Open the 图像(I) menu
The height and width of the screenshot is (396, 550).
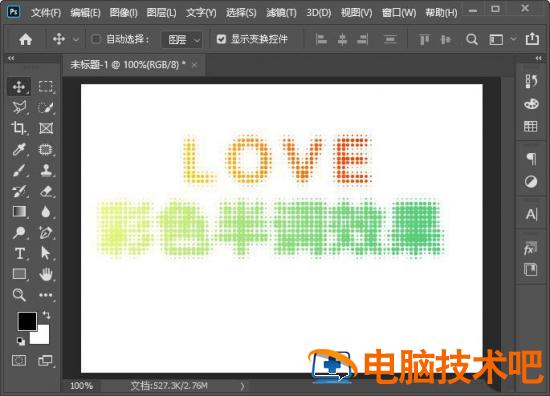123,13
